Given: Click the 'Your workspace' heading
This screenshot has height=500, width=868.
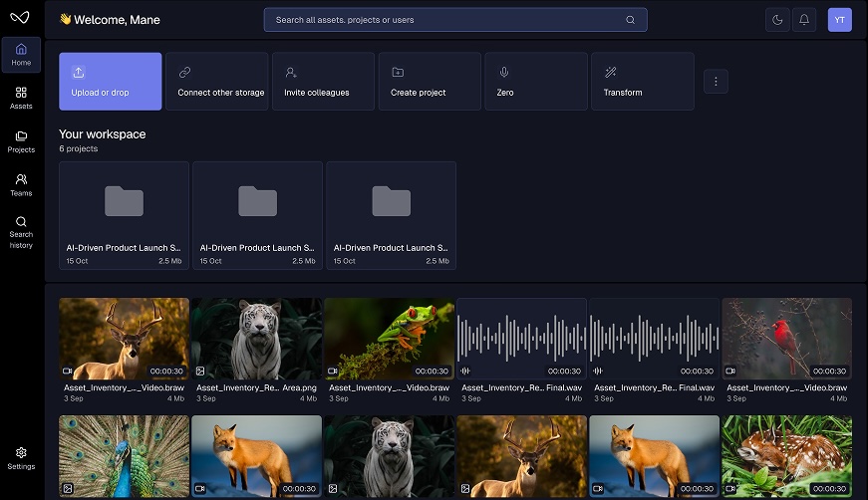Looking at the screenshot, I should [103, 134].
